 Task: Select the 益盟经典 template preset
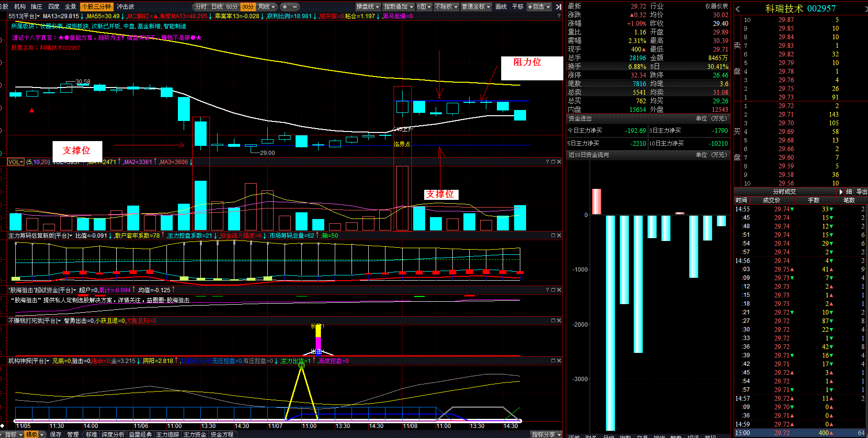pos(140,434)
